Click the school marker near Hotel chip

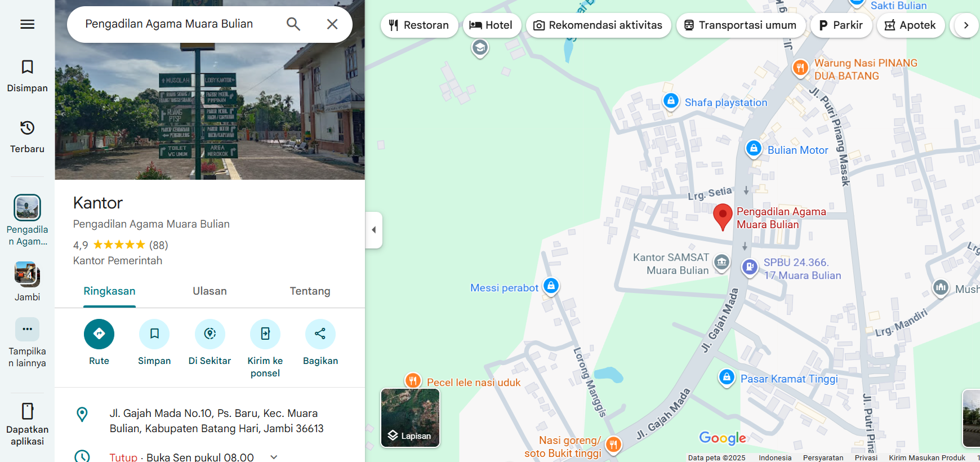[480, 48]
